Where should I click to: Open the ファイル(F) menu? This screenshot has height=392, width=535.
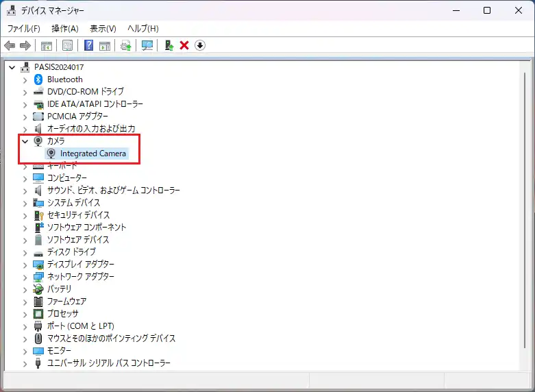[24, 29]
